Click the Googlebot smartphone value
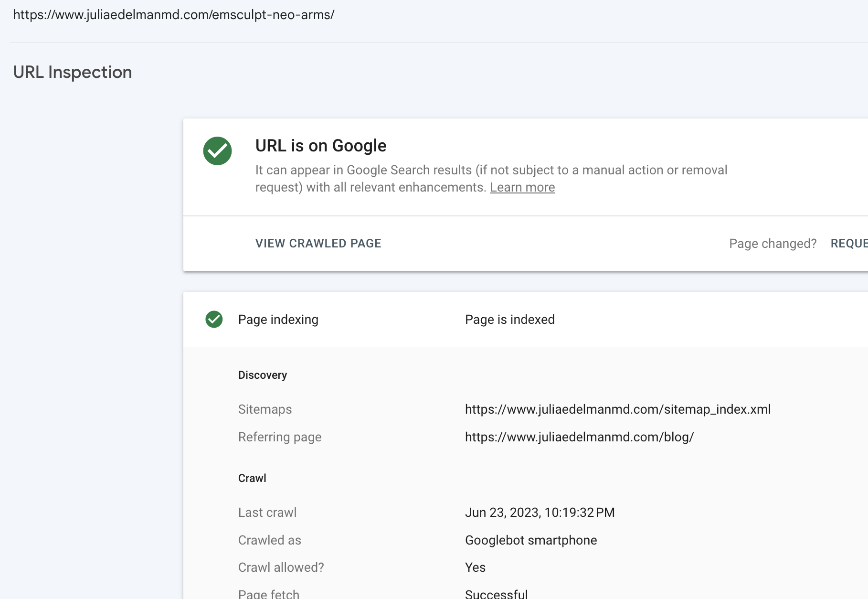868x599 pixels. click(x=531, y=540)
